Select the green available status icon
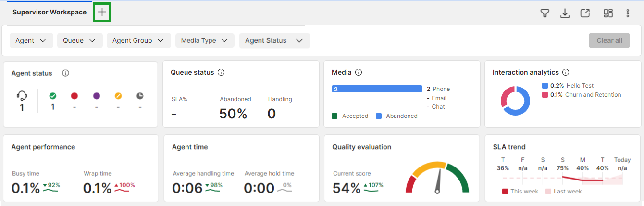644x206 pixels. (52, 96)
